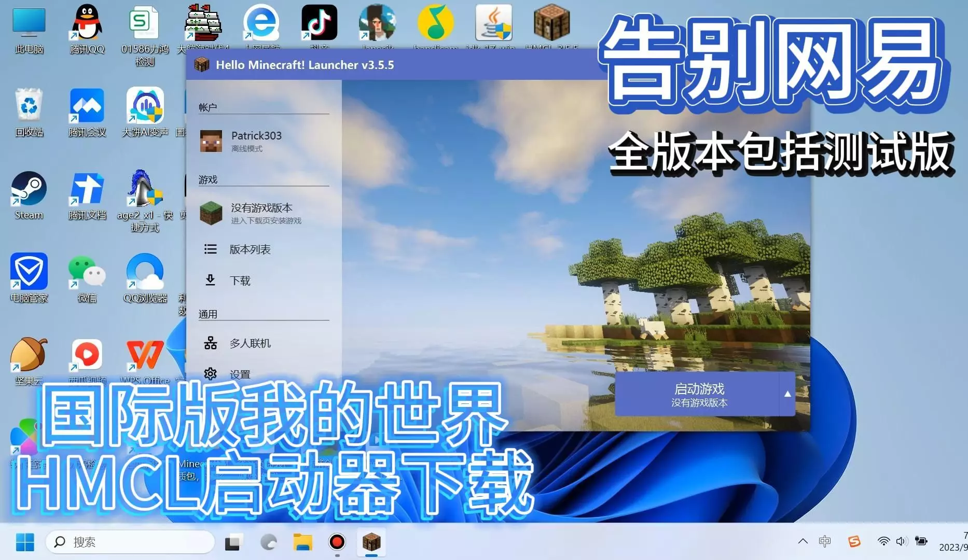Open the HMCL crafting-table desktop icon
Viewport: 968px width, 560px height.
[552, 23]
